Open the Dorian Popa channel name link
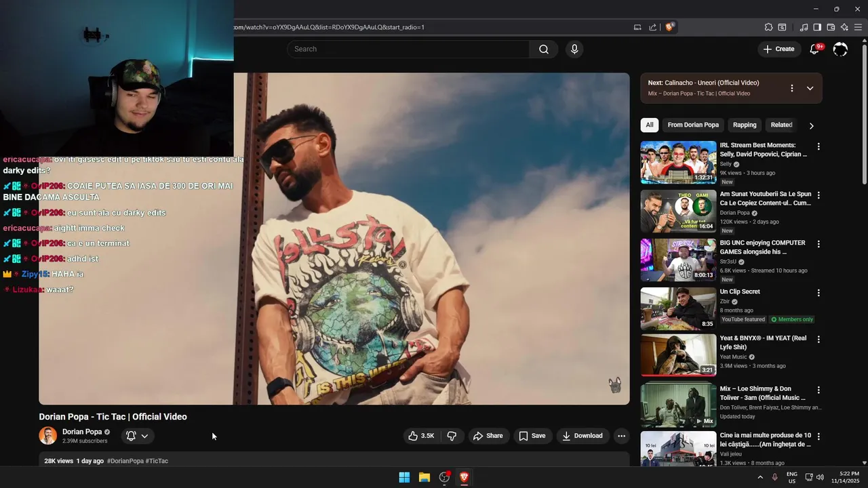Screen dimensions: 868x488 pyautogui.click(x=82, y=432)
